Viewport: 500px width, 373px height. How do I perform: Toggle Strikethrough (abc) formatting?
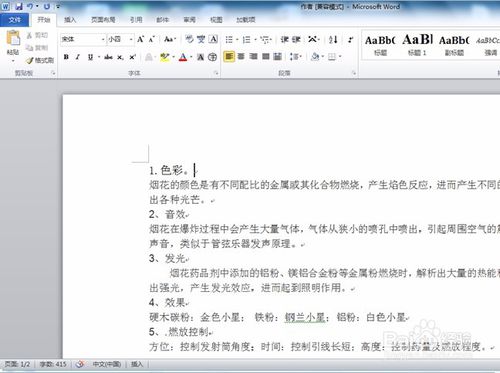pyautogui.click(x=108, y=57)
